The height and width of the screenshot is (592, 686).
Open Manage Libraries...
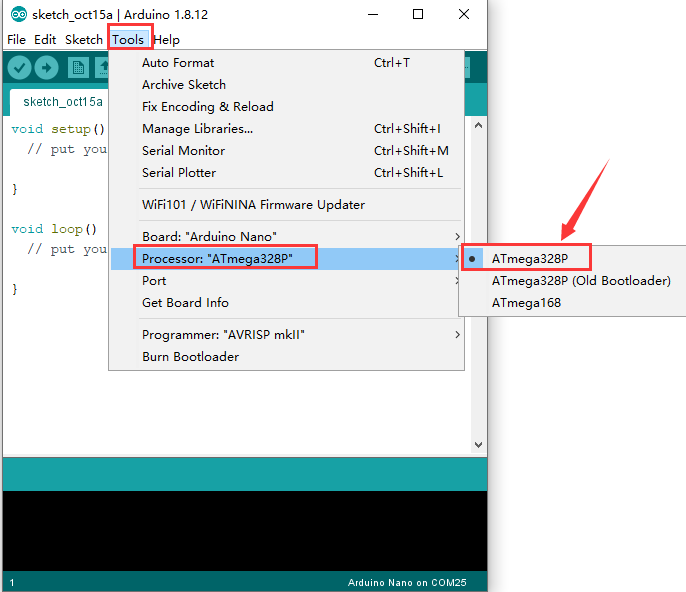[x=287, y=129]
